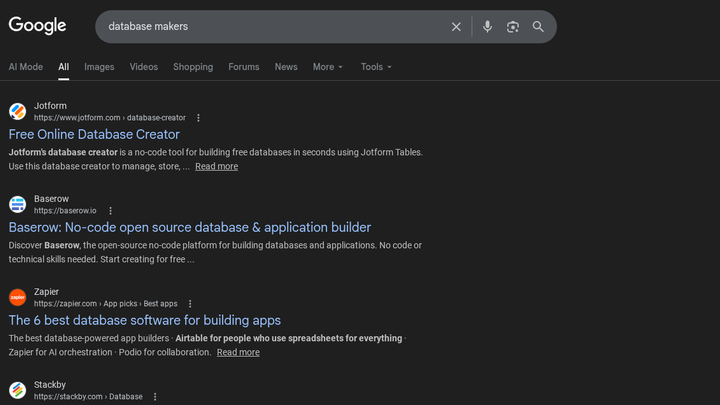The image size is (720, 405).
Task: Expand the Tools dropdown
Action: [x=376, y=67]
